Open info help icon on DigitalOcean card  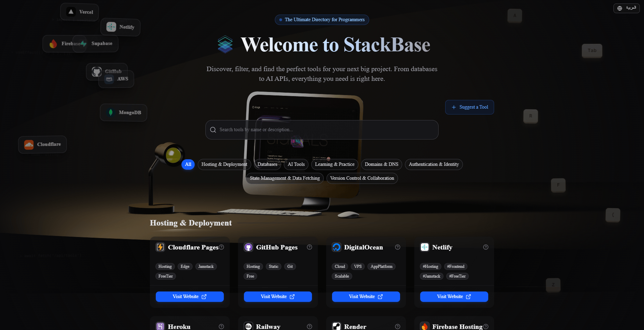tap(398, 247)
